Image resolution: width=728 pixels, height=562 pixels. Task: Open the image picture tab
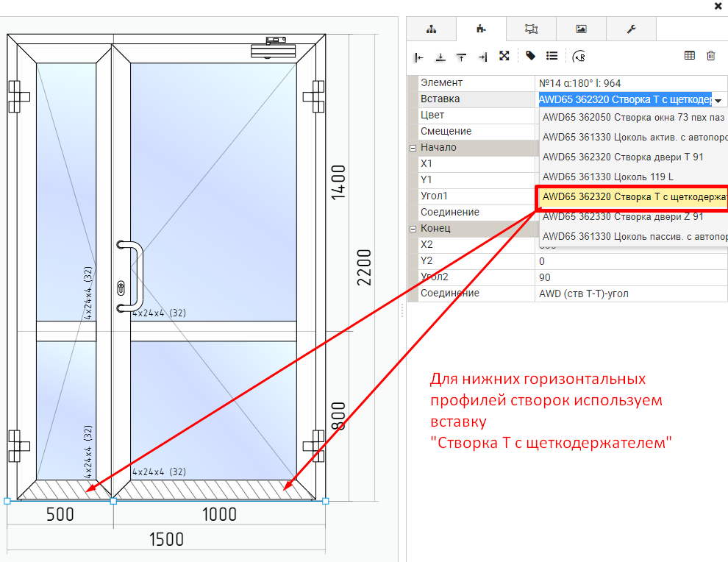click(x=581, y=29)
